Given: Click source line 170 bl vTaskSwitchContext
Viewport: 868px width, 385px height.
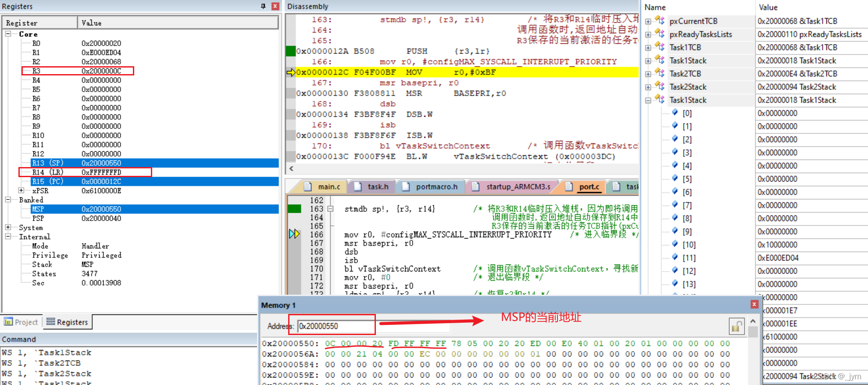Looking at the screenshot, I should [392, 269].
